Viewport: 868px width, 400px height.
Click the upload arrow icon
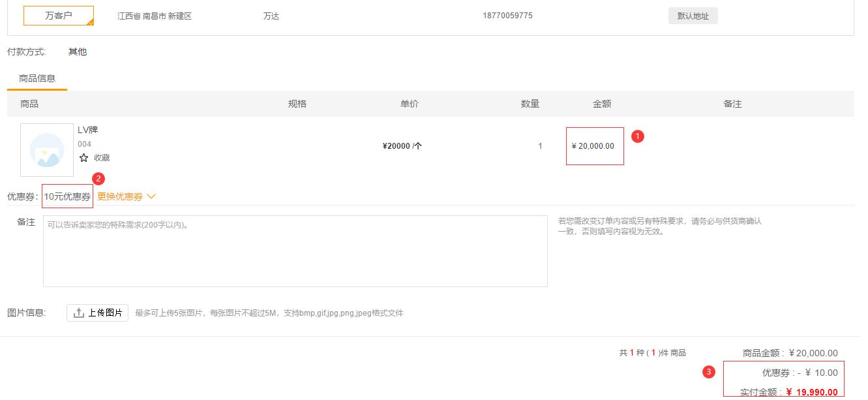(x=79, y=313)
